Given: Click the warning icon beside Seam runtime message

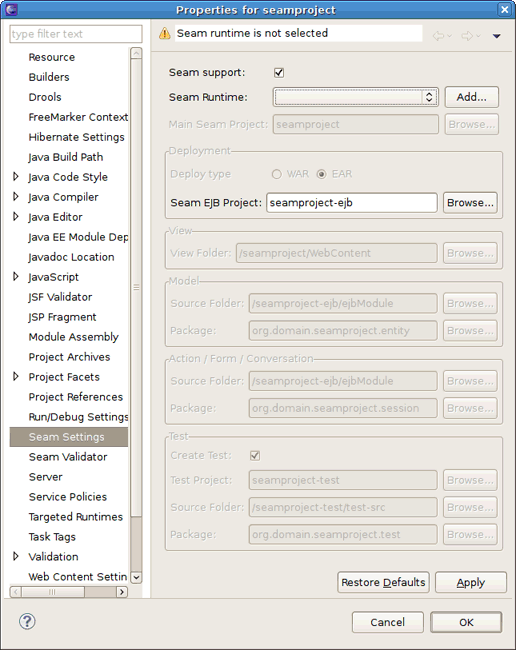Looking at the screenshot, I should [165, 33].
